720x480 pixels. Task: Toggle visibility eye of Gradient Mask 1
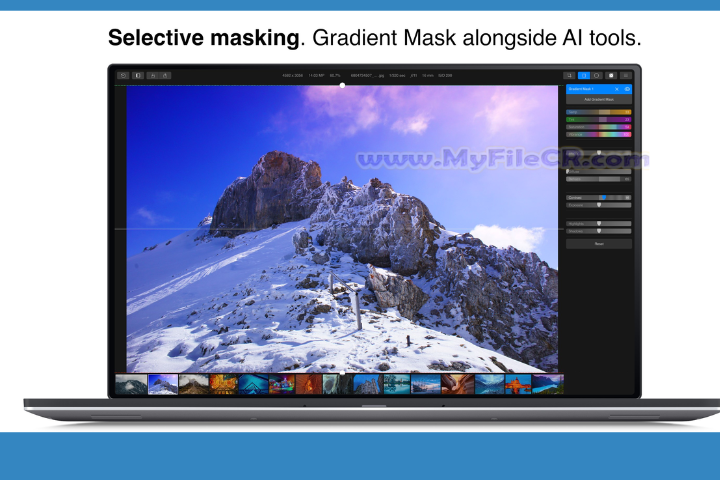pos(627,89)
